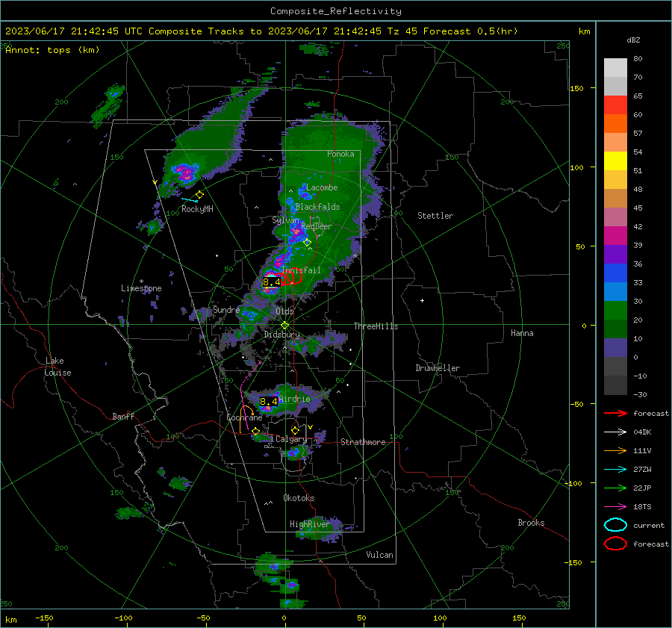Viewport: 672px width, 628px height.
Task: Click the 8.4 storm top label near Airdrie
Action: 269,402
